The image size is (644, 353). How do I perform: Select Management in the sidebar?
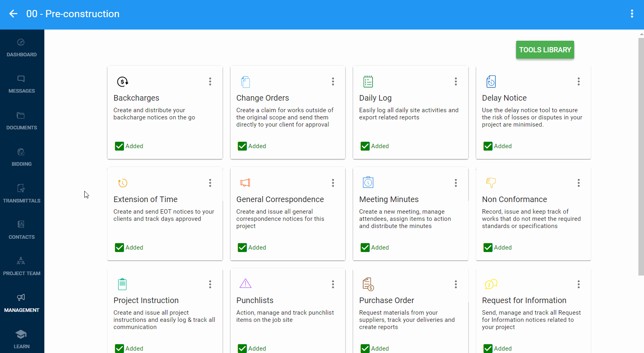point(22,303)
